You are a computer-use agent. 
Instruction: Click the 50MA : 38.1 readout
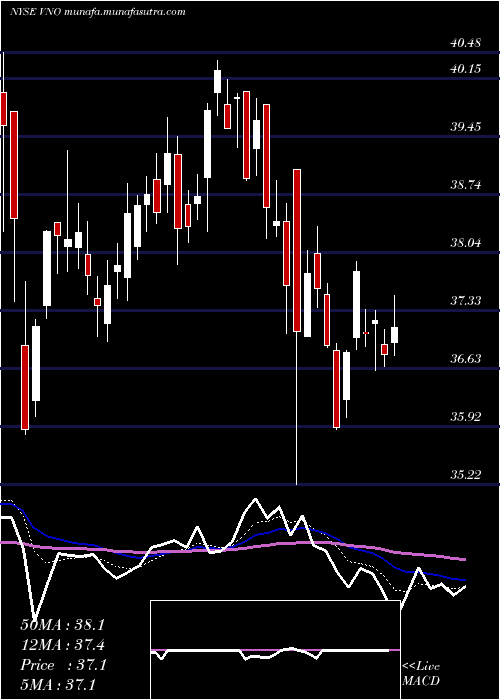click(x=62, y=625)
